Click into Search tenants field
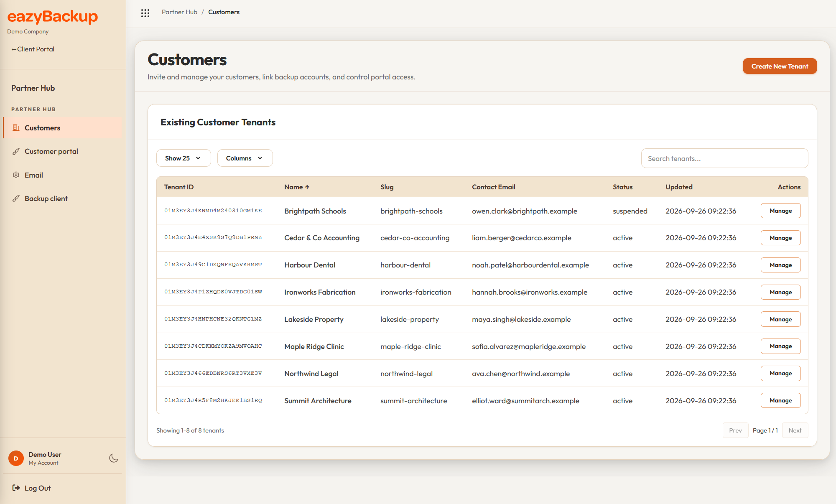The image size is (836, 504). coord(724,158)
